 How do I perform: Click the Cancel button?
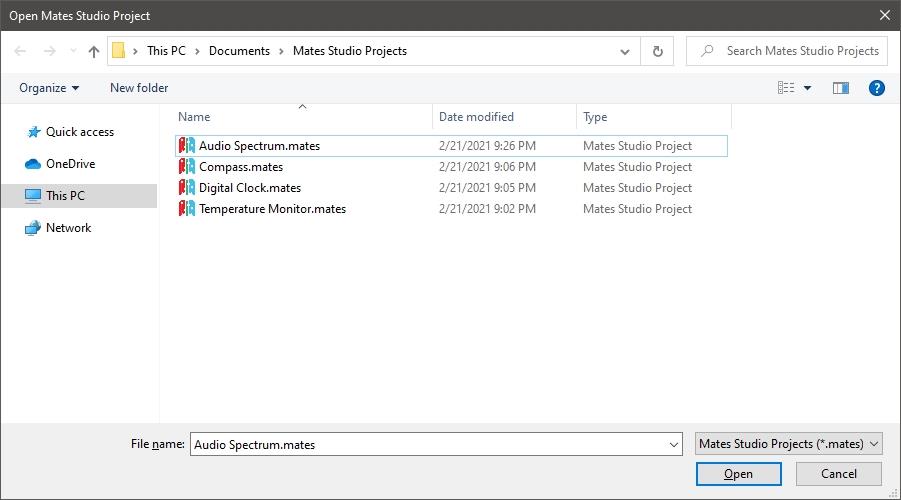coord(838,474)
